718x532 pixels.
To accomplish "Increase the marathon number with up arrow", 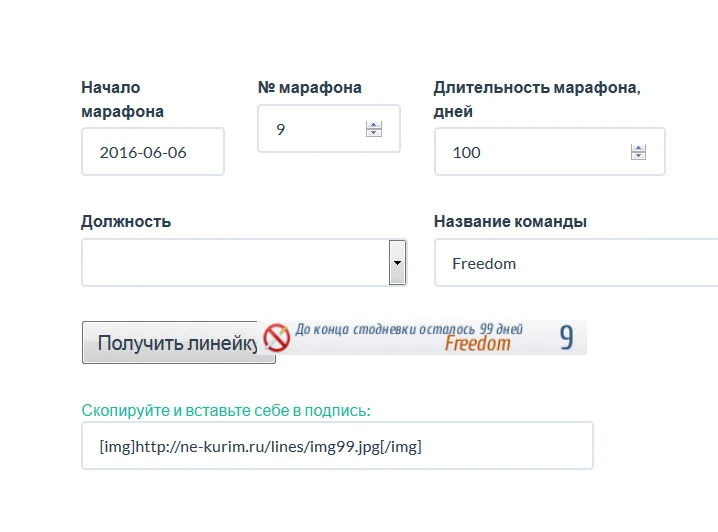I will click(374, 125).
